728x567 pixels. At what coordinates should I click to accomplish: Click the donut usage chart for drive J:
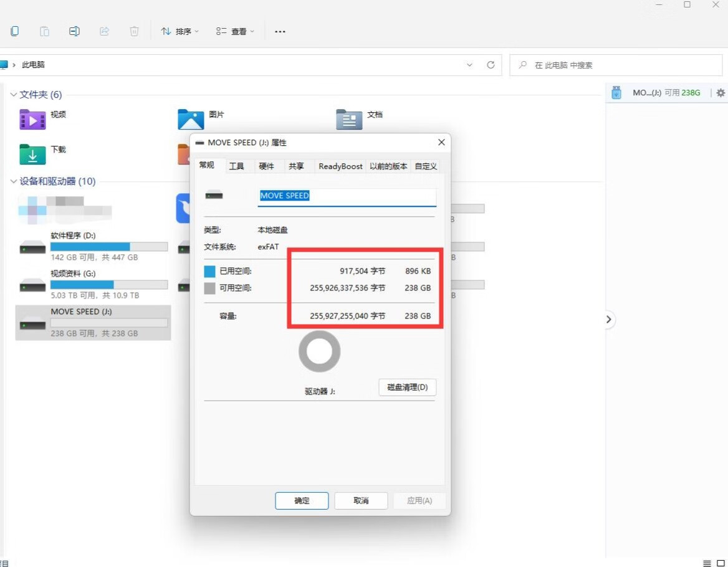(319, 351)
